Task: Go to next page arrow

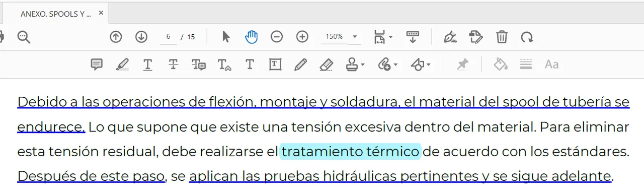Action: point(141,37)
